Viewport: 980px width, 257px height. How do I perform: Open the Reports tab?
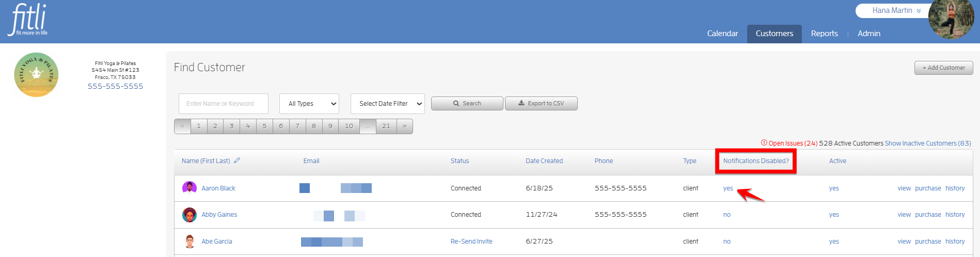[x=825, y=34]
